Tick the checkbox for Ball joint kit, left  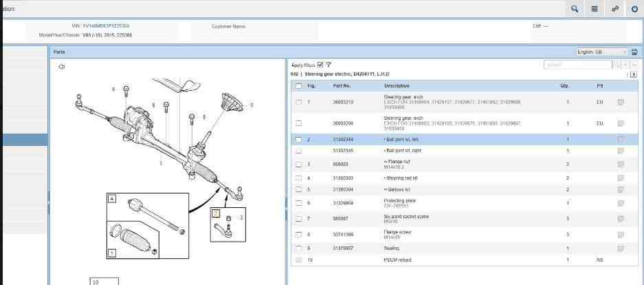pos(298,139)
